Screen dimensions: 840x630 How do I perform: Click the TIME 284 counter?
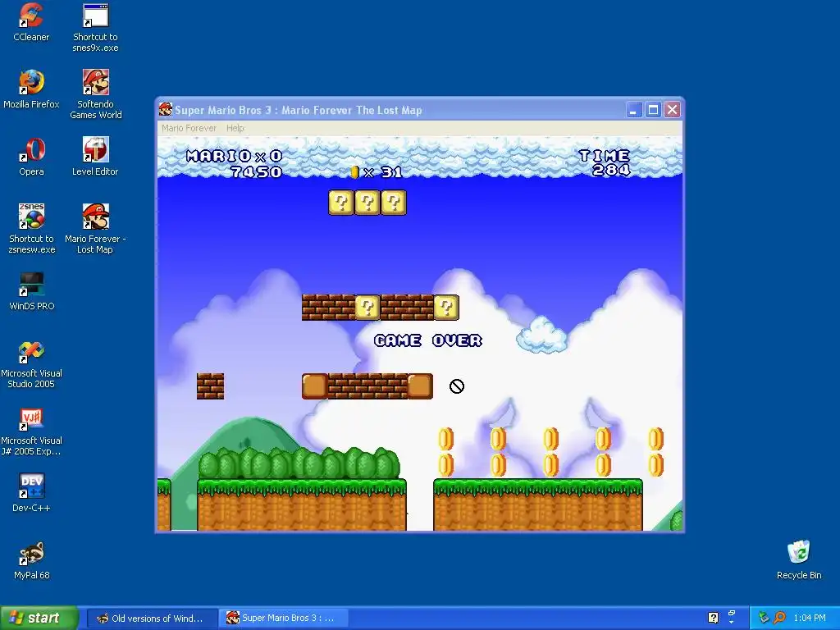coord(605,163)
